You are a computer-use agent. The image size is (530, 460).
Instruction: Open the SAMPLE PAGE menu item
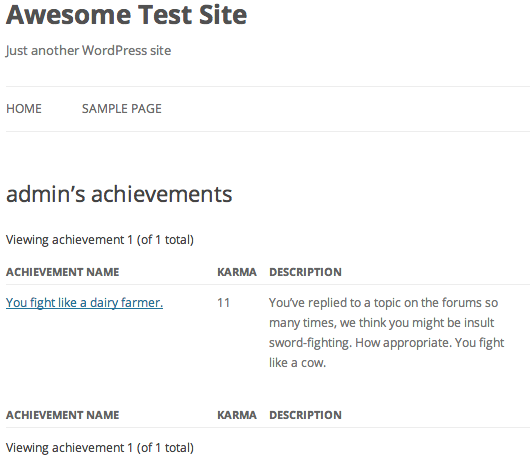[122, 109]
